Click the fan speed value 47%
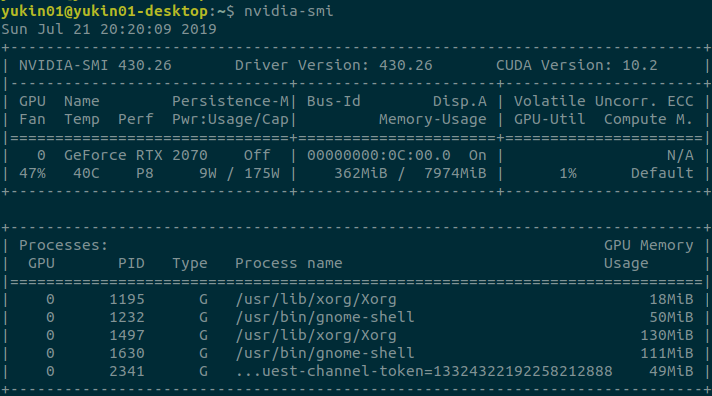Screen dimensions: 712x396 (x=32, y=173)
